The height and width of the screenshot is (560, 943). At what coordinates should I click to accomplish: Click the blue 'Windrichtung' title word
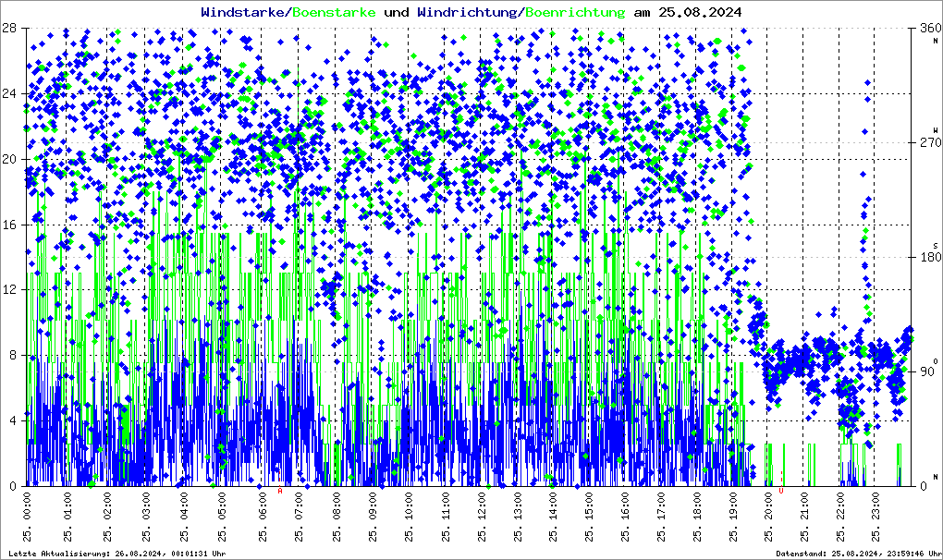[x=467, y=13]
